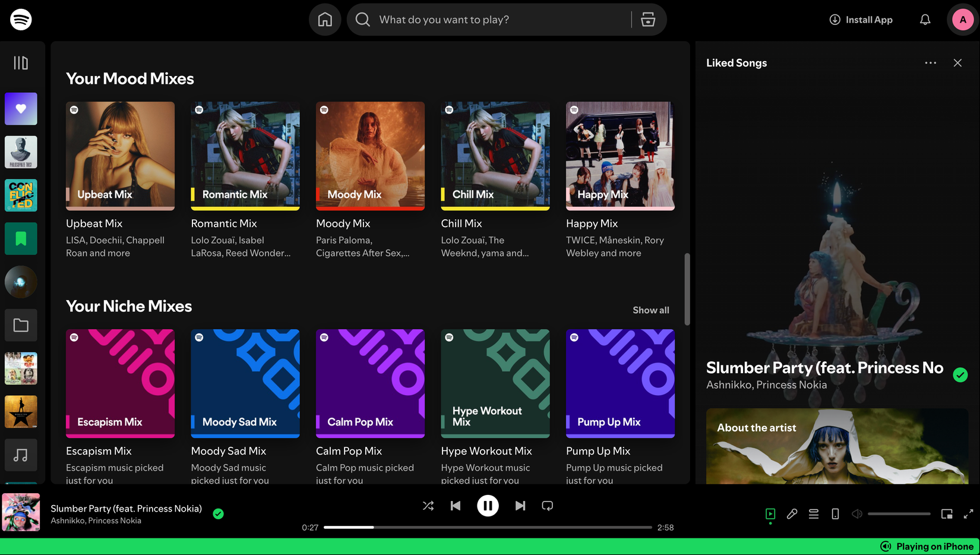Collapse the Your Library sidebar
The width and height of the screenshot is (980, 555).
coord(22,62)
